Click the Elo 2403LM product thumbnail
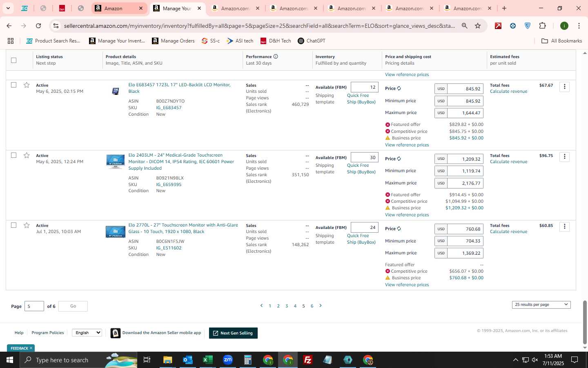588x368 pixels. point(116,161)
